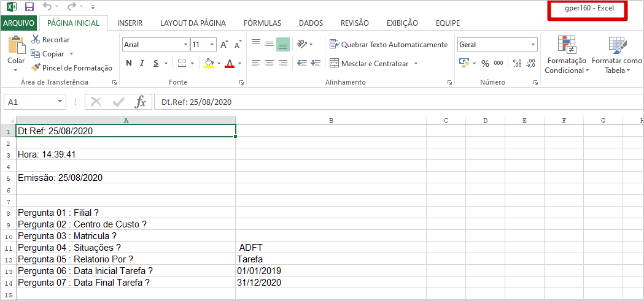Screen dimensions: 644x301
Task: Click the accounting currency format icon
Action: [x=464, y=63]
